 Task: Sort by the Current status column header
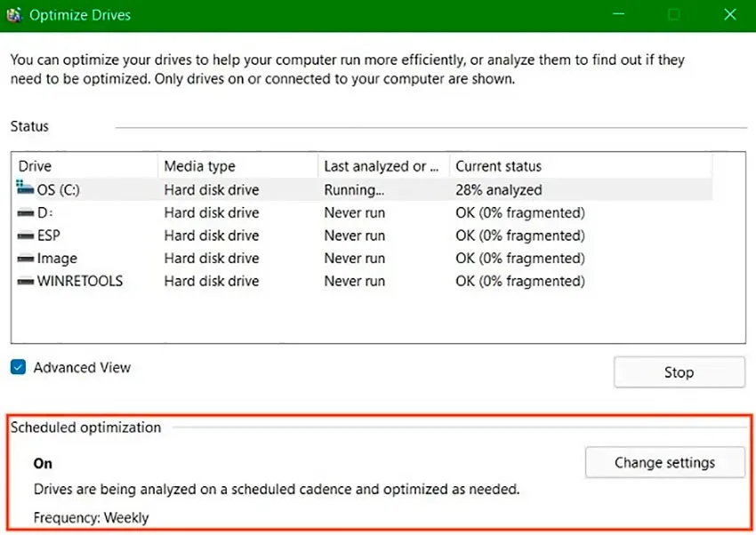pos(581,166)
